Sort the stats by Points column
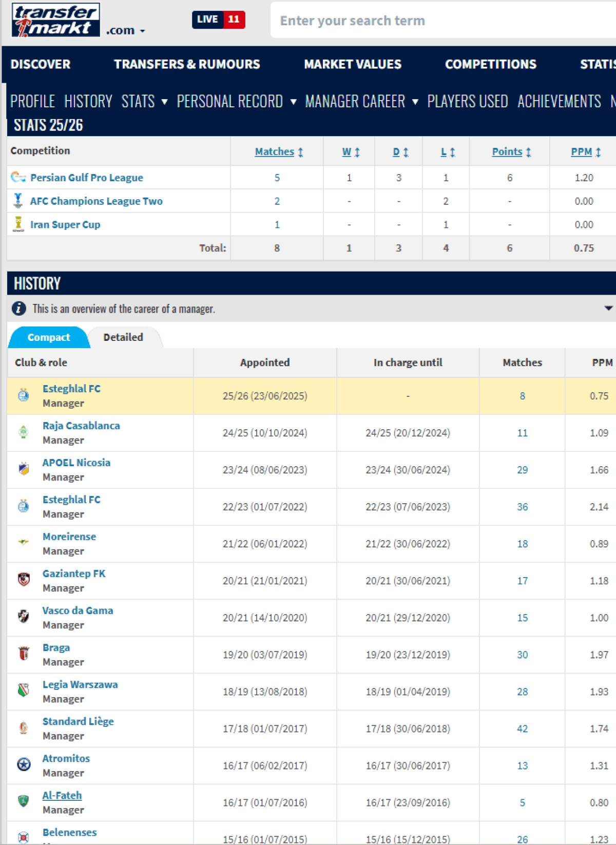Screen dimensions: 616x845 point(511,152)
